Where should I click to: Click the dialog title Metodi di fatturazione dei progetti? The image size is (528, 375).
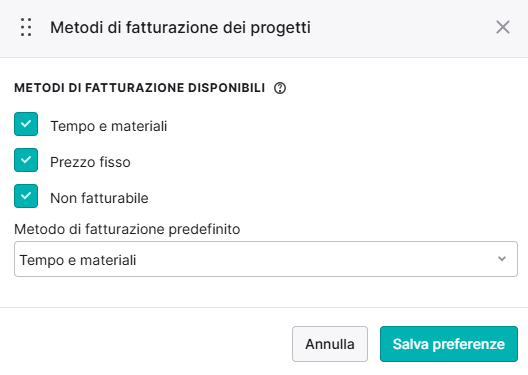[180, 27]
